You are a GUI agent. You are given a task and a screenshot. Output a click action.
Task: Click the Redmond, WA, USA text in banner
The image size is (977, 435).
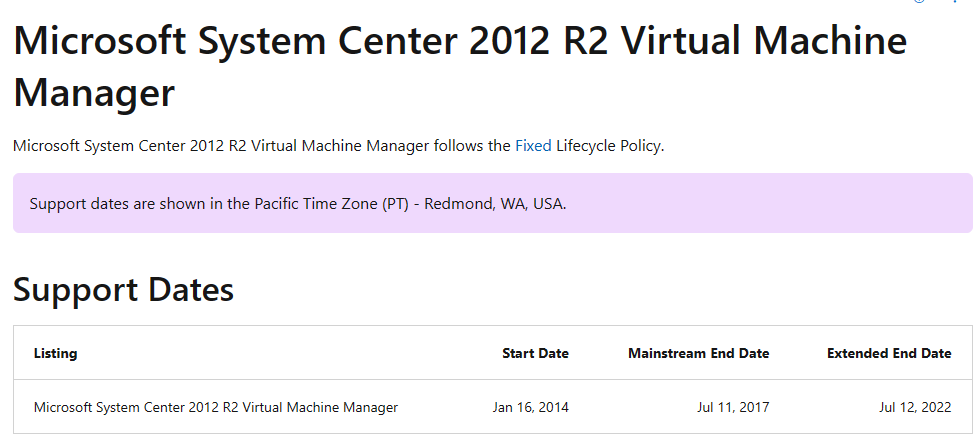[x=495, y=204]
